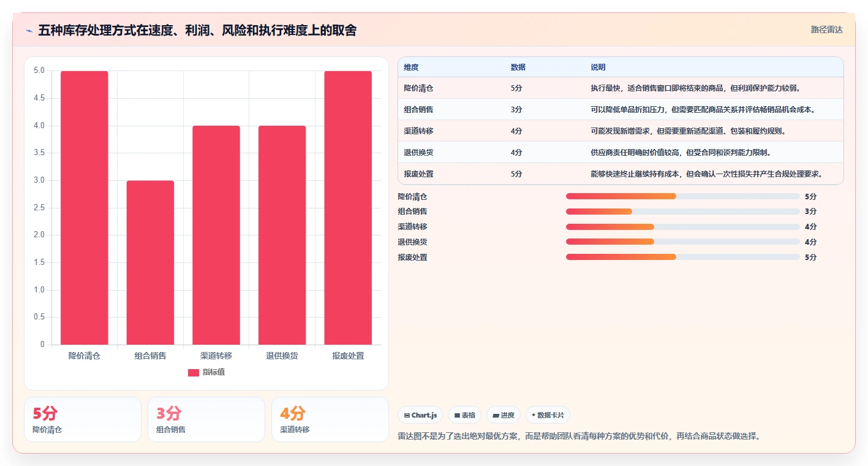This screenshot has width=868, height=466.
Task: Click the 进度 tag
Action: point(504,415)
